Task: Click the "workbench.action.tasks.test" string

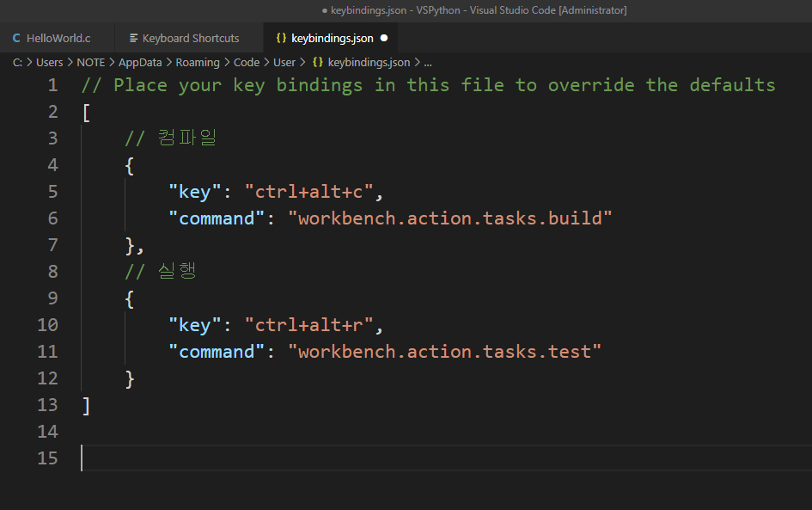Action: [445, 352]
